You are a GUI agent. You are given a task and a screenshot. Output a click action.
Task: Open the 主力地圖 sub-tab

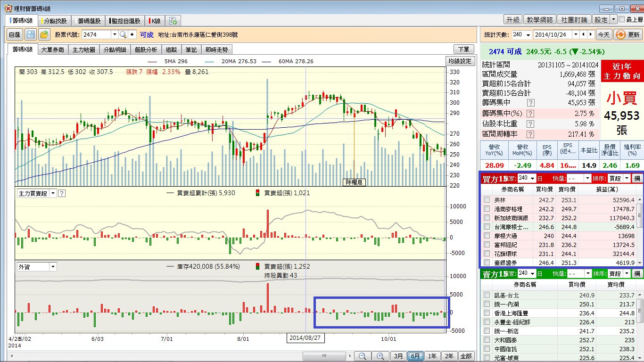83,49
